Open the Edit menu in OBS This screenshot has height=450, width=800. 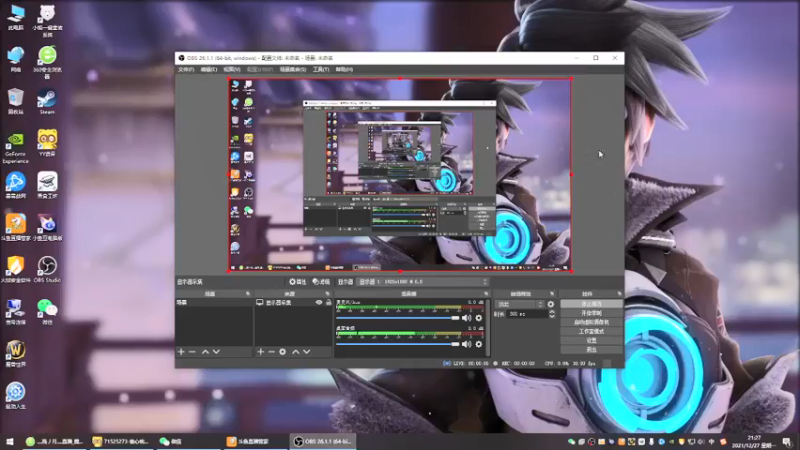[x=209, y=69]
